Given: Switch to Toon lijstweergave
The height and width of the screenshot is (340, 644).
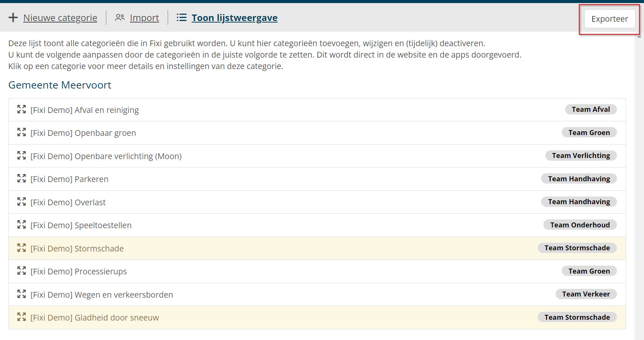Looking at the screenshot, I should (234, 18).
